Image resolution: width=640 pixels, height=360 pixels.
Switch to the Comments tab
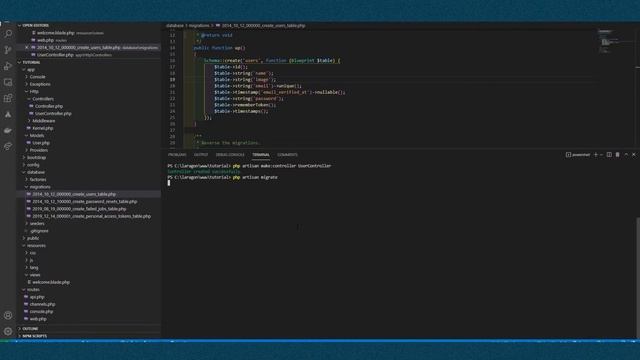pyautogui.click(x=287, y=155)
